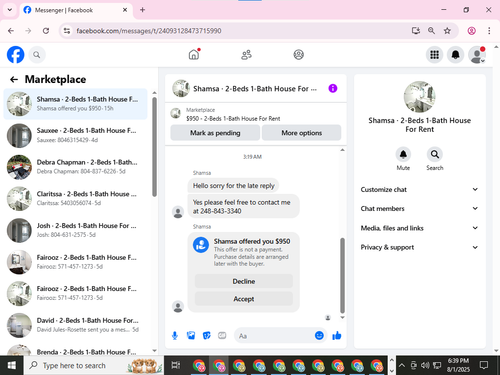This screenshot has height=375, width=500.
Task: Open the Groups icon in top bar
Action: click(x=298, y=55)
